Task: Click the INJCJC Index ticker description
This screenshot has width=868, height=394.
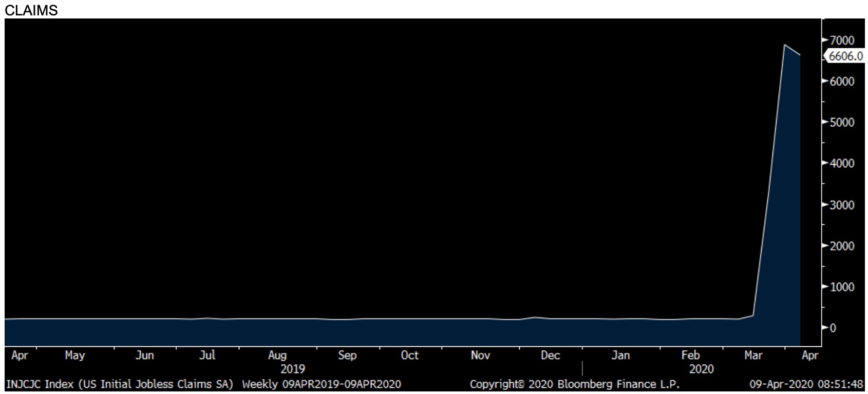Action: click(120, 384)
